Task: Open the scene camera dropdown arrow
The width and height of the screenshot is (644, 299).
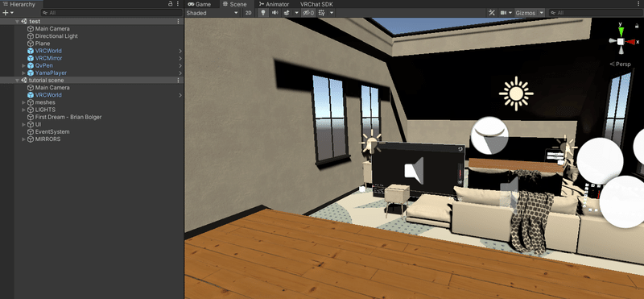Action: [510, 13]
